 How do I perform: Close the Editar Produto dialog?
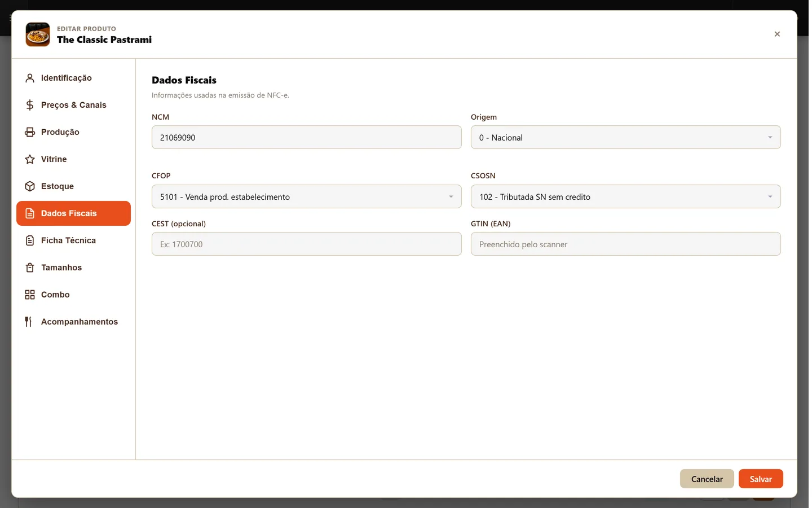click(x=777, y=34)
